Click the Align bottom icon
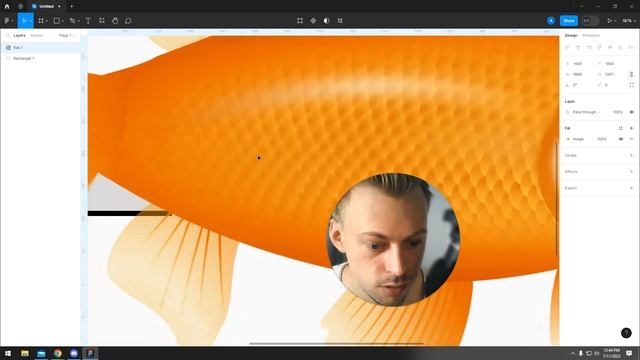Image resolution: width=640 pixels, height=360 pixels. [x=620, y=47]
